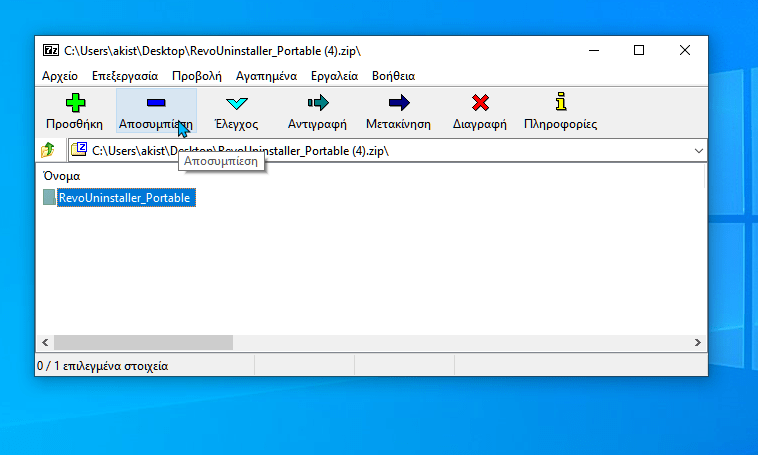Open the Βοήθεια menu
The image size is (758, 455).
point(394,76)
